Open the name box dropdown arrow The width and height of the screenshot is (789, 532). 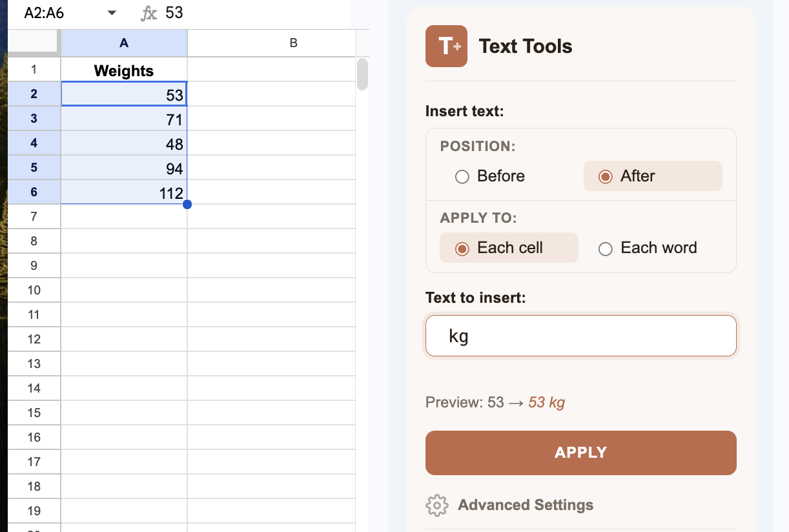[x=111, y=12]
